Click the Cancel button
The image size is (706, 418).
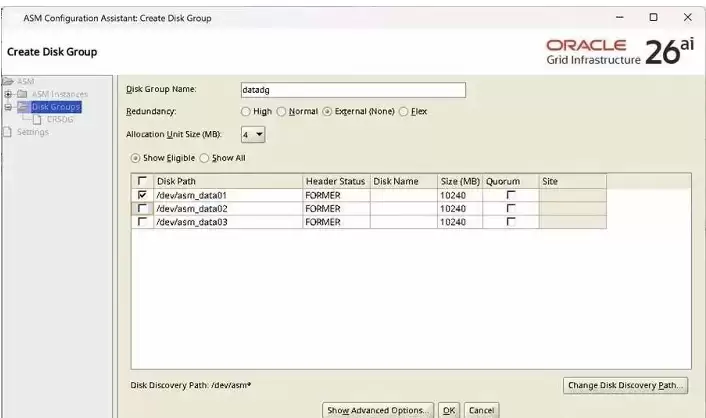[481, 410]
